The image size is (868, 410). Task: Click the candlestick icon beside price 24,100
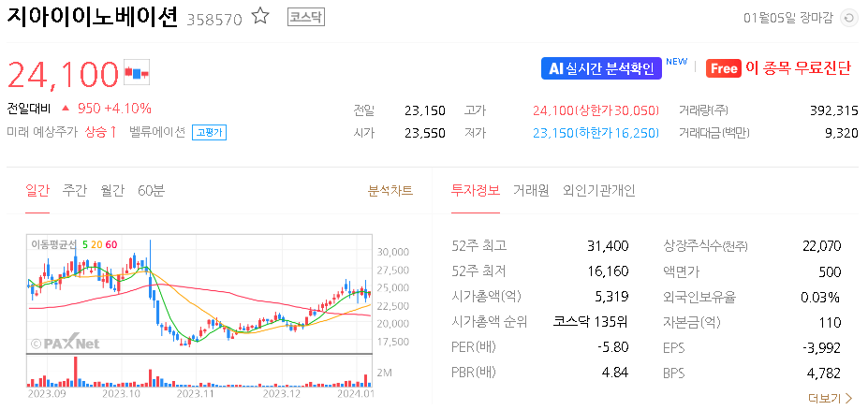tap(137, 72)
